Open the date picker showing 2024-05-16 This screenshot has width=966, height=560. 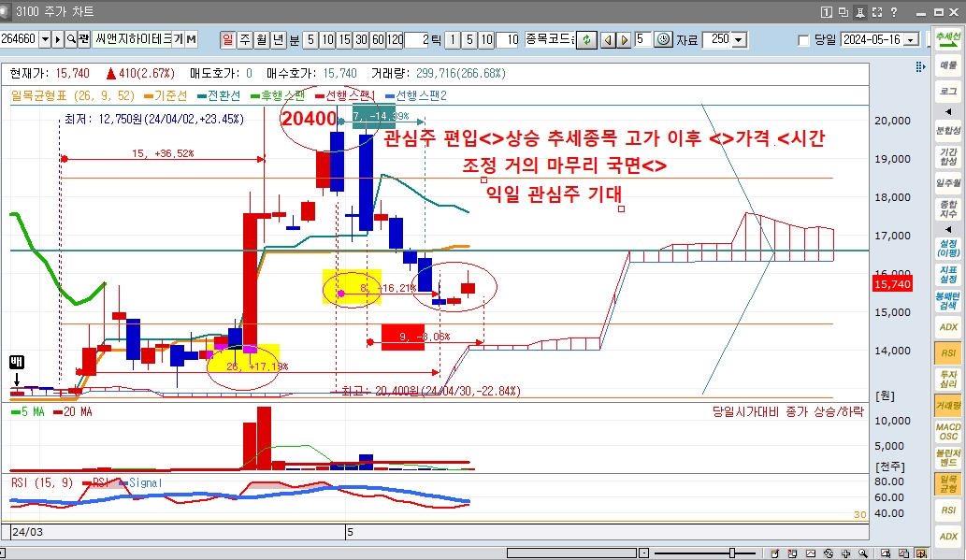coord(909,40)
